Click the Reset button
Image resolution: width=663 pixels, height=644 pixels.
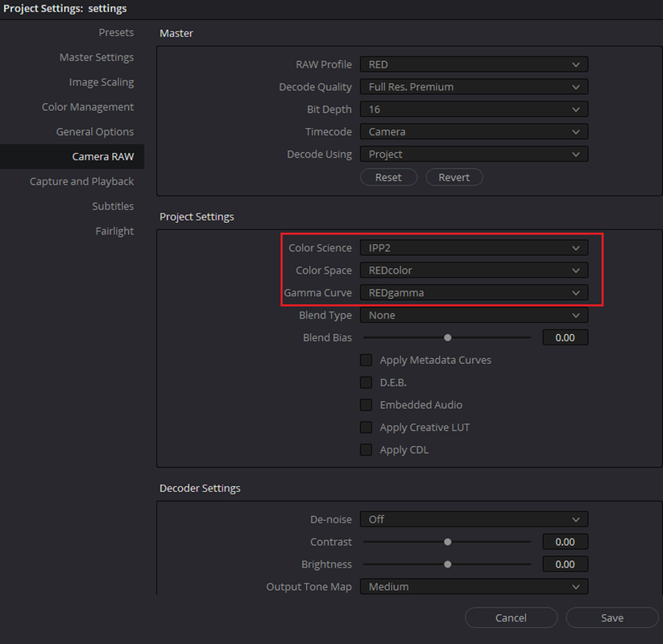(x=388, y=177)
